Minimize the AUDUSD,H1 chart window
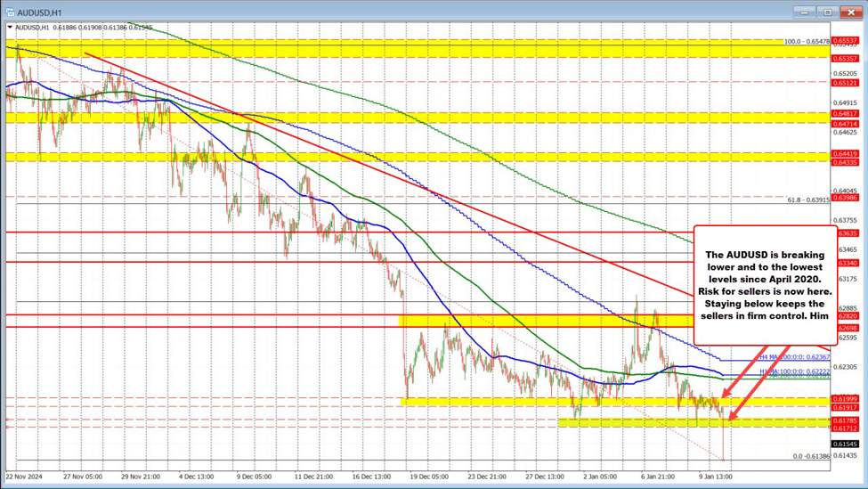The height and width of the screenshot is (489, 868). [x=802, y=12]
